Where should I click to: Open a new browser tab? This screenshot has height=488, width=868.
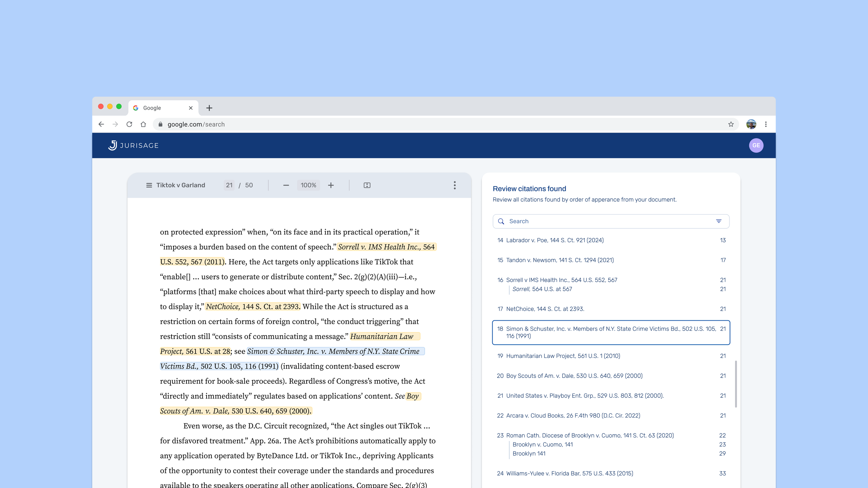209,108
